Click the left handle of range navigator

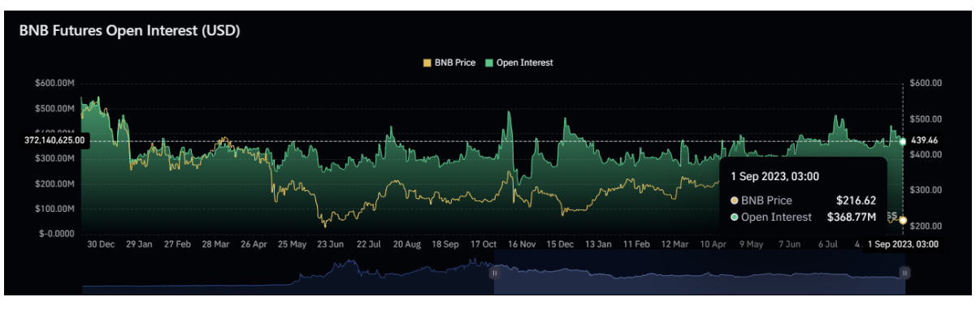pyautogui.click(x=494, y=273)
